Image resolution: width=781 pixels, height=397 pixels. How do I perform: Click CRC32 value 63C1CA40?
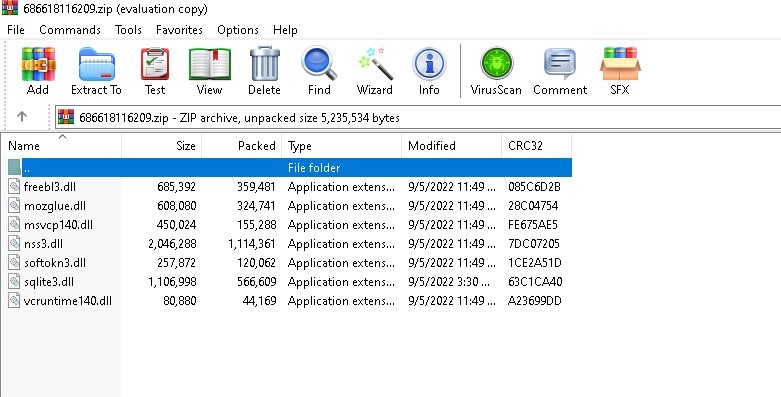pyautogui.click(x=535, y=281)
